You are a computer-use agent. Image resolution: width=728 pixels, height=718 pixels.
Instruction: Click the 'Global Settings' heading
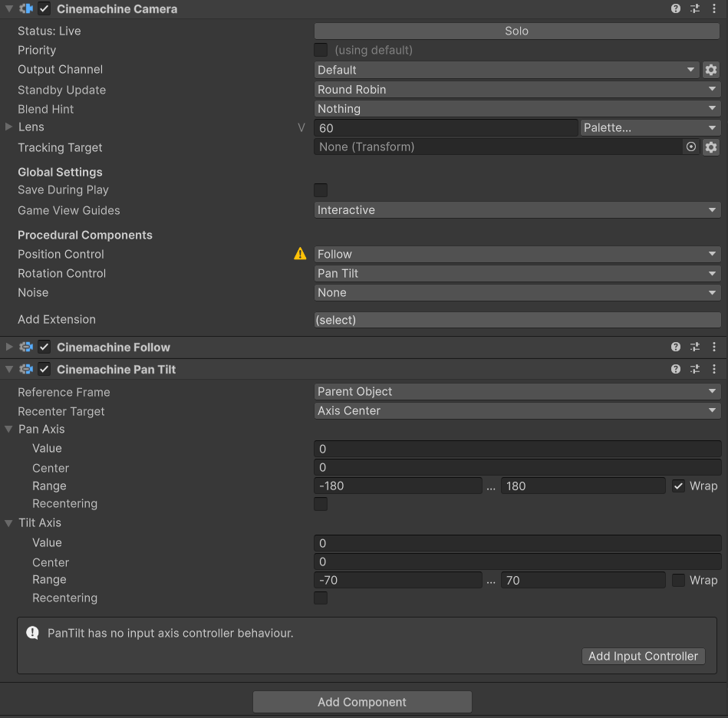(x=60, y=172)
